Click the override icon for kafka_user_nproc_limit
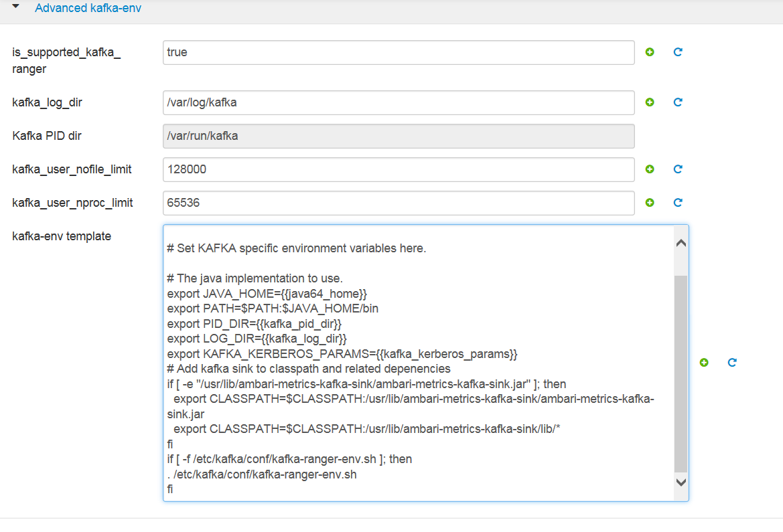783x532 pixels. (x=649, y=202)
